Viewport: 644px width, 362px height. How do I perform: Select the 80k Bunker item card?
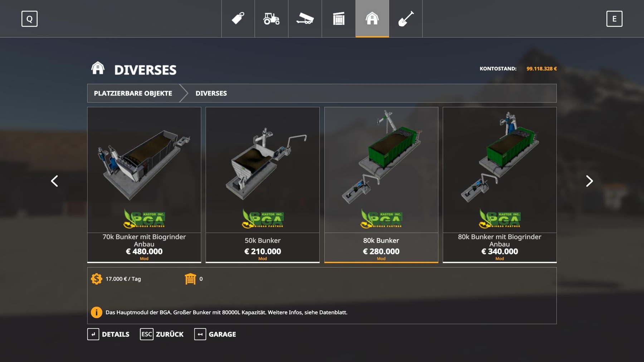click(381, 185)
